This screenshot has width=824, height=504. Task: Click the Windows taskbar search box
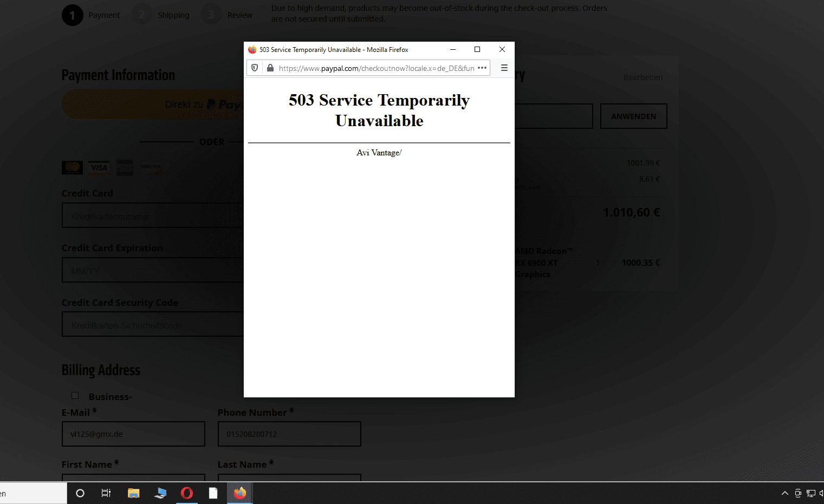[x=33, y=493]
